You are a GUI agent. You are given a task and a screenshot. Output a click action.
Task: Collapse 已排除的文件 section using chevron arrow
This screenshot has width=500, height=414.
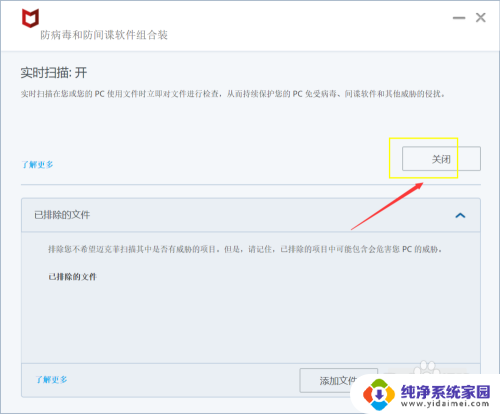(460, 215)
